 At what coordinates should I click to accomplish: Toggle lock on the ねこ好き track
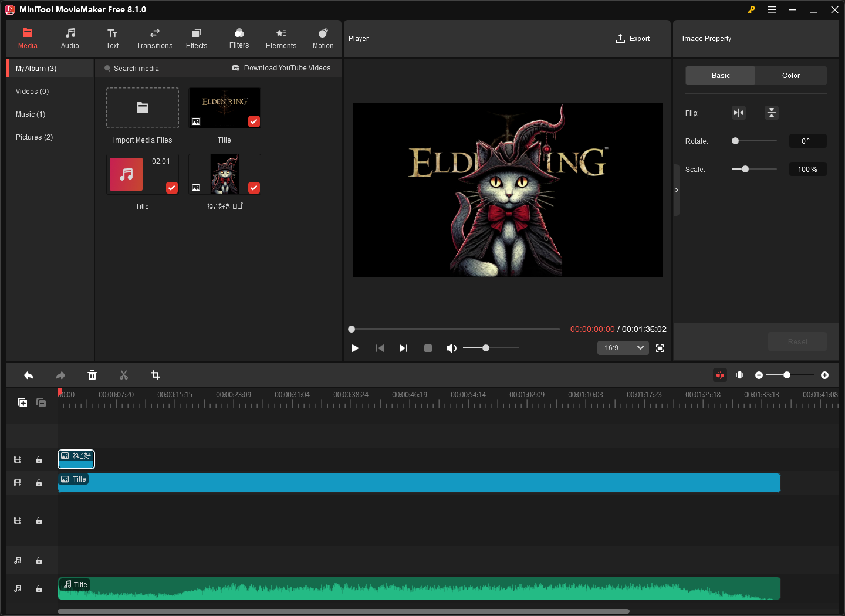[x=39, y=460]
